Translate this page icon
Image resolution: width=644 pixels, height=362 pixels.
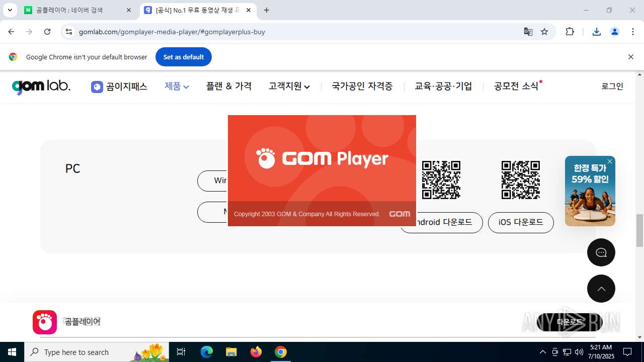[528, 32]
